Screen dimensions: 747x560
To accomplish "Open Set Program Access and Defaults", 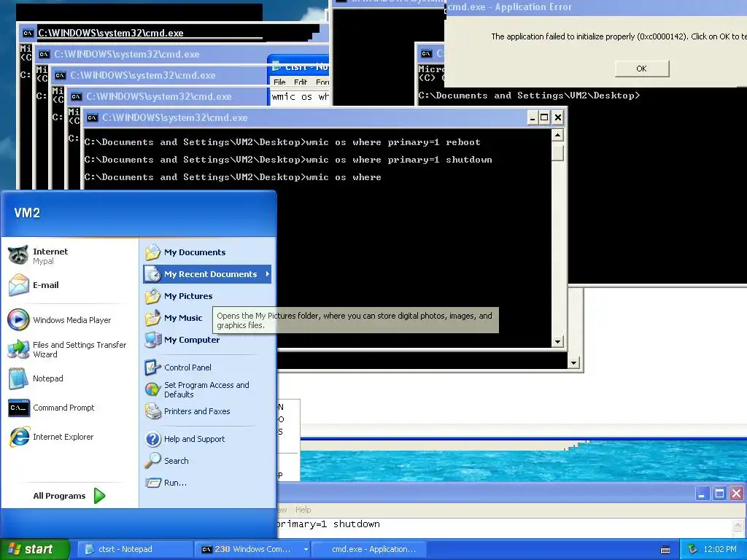I will tap(206, 389).
